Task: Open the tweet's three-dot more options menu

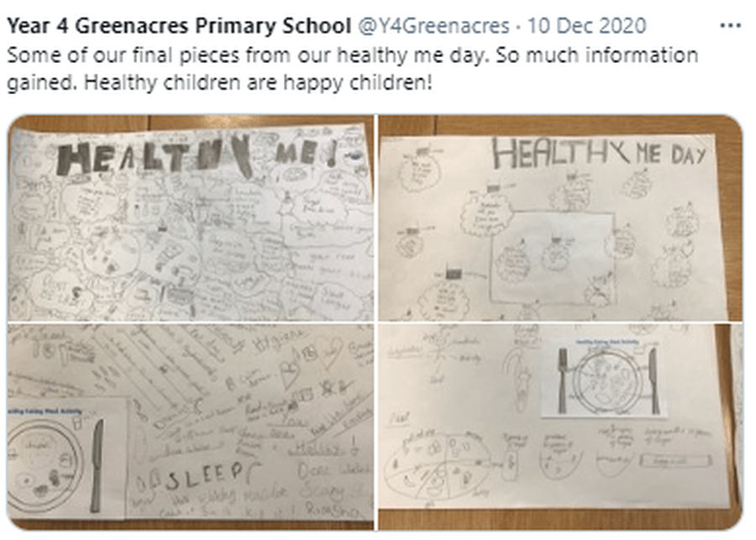Action: tap(730, 25)
